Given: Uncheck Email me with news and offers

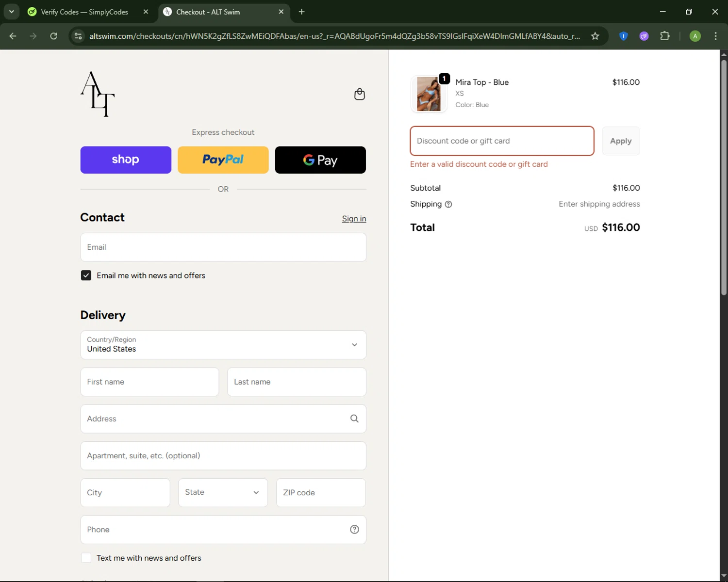Looking at the screenshot, I should coord(86,275).
